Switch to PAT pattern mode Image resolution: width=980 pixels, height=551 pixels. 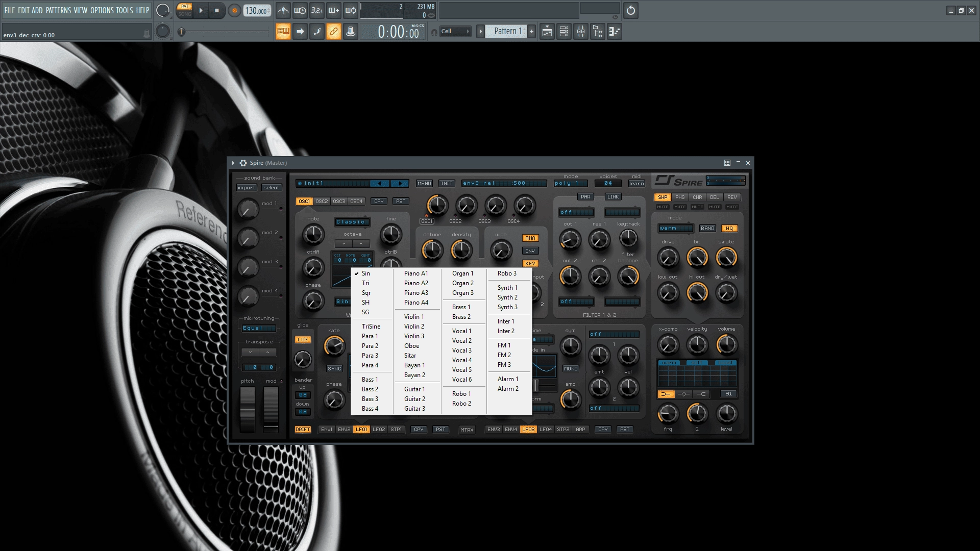(x=185, y=7)
